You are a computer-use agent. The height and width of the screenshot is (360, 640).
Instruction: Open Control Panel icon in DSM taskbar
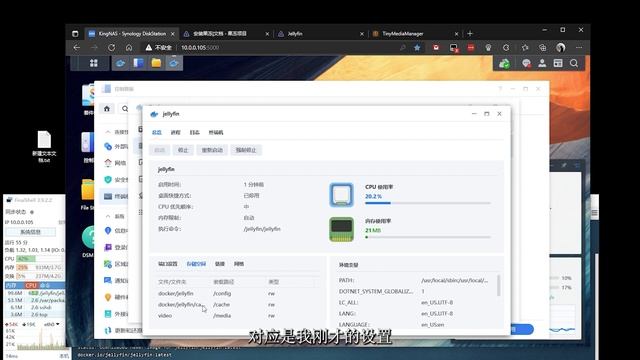pyautogui.click(x=138, y=63)
